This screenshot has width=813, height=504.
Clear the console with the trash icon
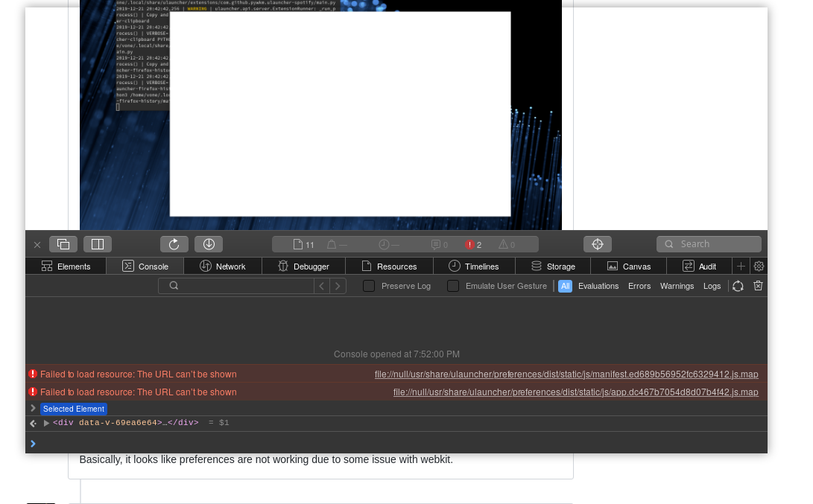pos(758,286)
